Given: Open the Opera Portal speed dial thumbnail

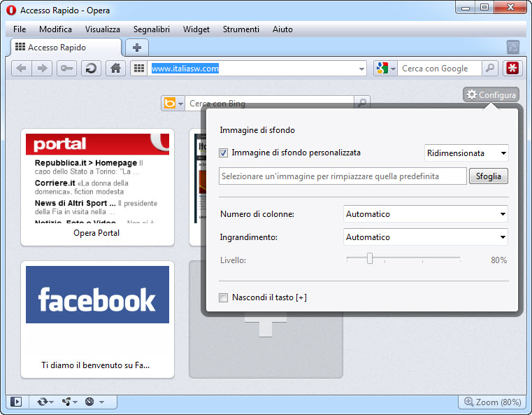Looking at the screenshot, I should pyautogui.click(x=97, y=178).
